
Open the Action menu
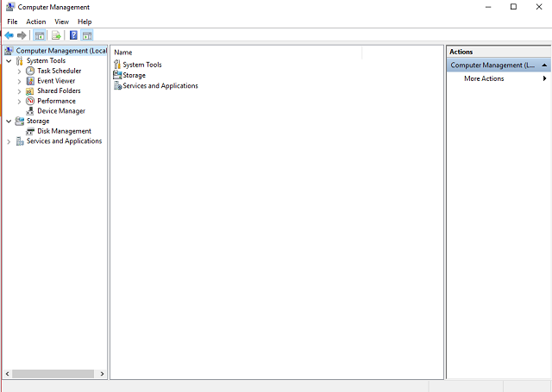coord(36,22)
